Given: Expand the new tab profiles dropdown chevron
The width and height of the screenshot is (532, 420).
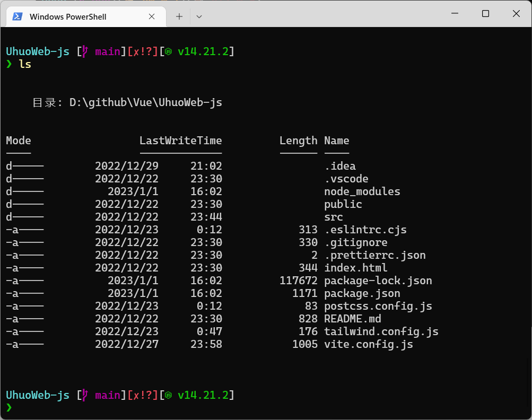Looking at the screenshot, I should coord(199,16).
